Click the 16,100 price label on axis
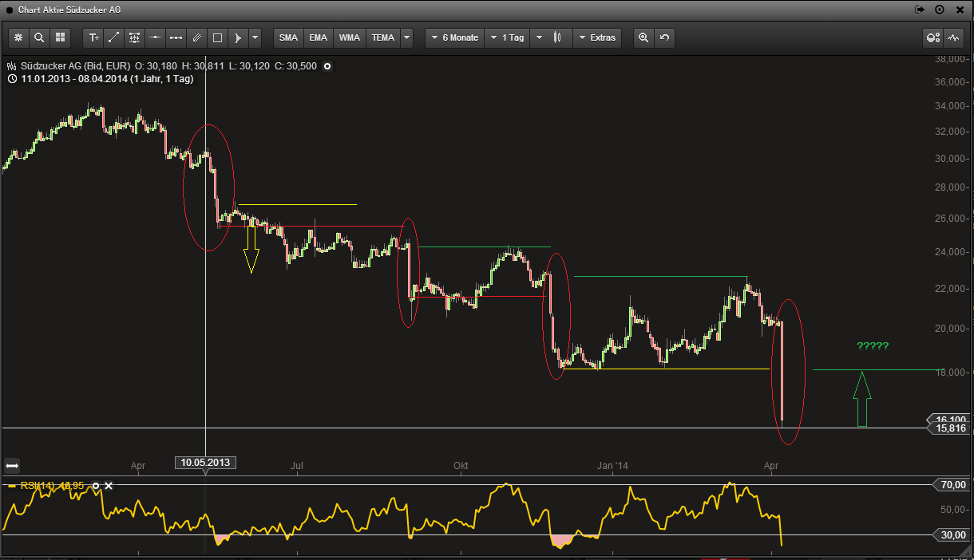The image size is (974, 560). tap(950, 419)
